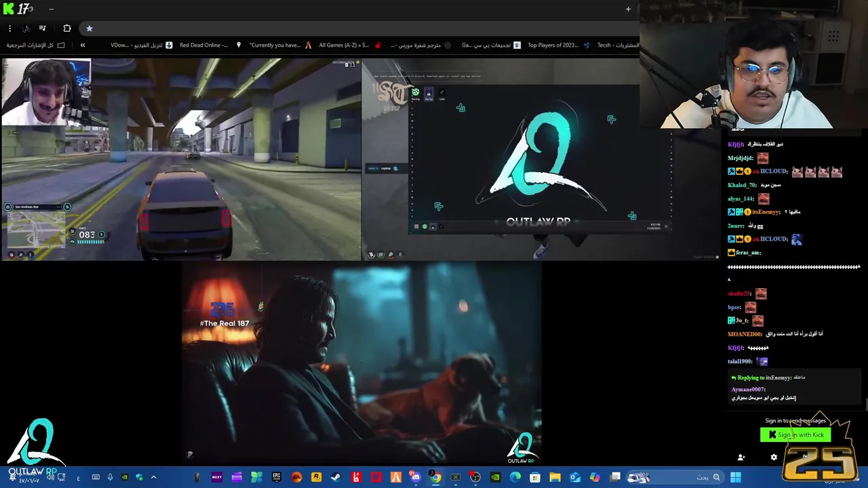
Task: Open the Red Dead Online bookmark
Action: pyautogui.click(x=210, y=45)
